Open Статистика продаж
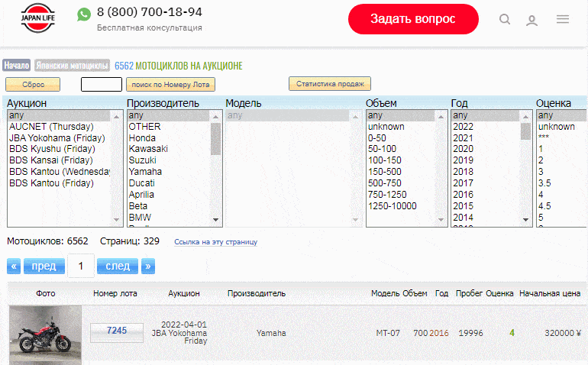Viewport: 588px width, 365px height. 330,84
